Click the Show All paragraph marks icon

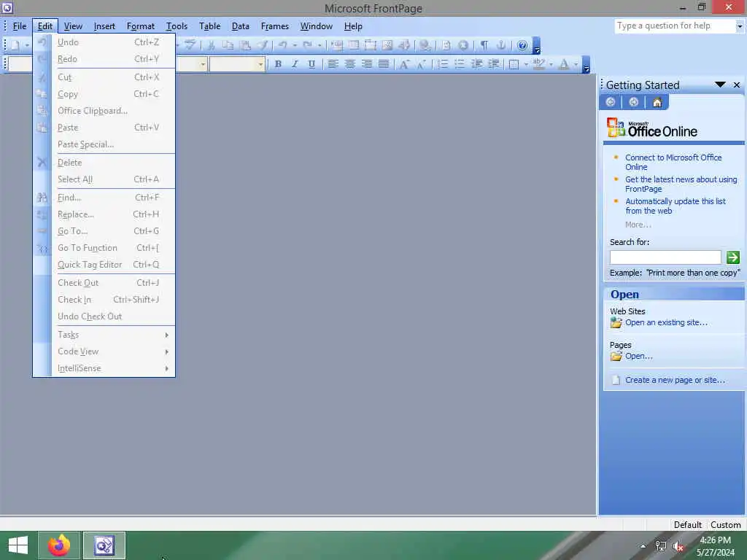coord(484,45)
